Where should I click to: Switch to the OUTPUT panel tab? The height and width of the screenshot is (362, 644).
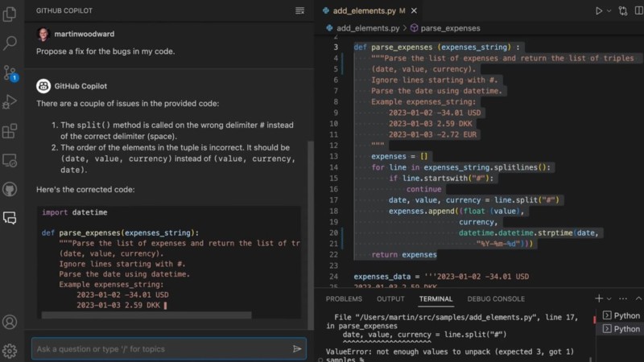click(x=390, y=298)
